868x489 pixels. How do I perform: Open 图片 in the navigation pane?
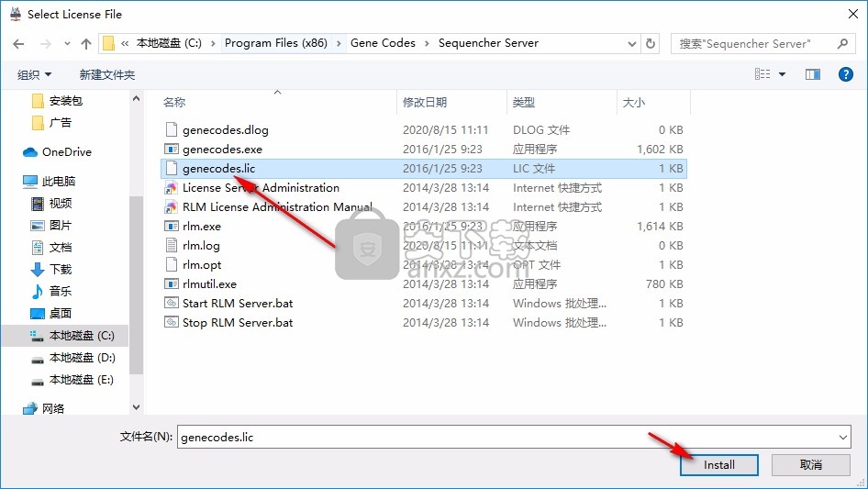[60, 226]
